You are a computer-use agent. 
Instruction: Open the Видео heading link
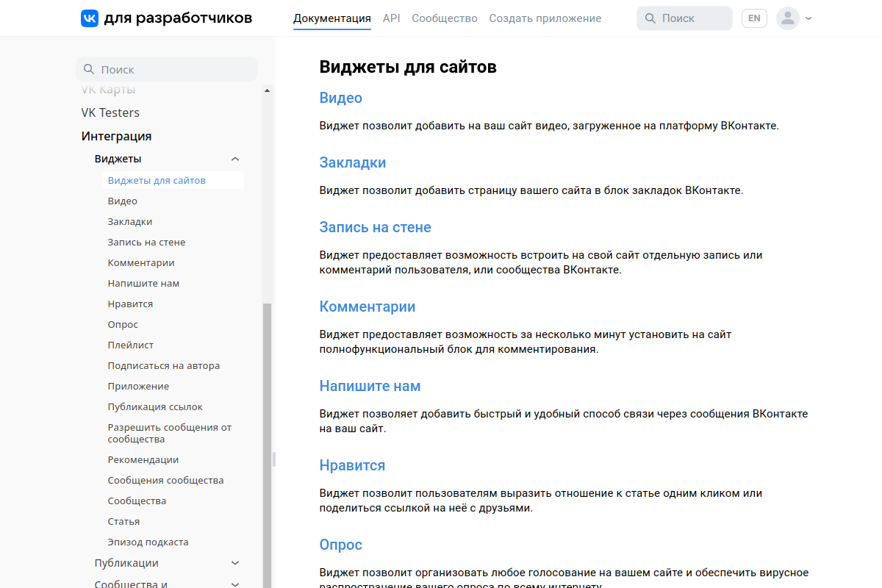pyautogui.click(x=341, y=98)
